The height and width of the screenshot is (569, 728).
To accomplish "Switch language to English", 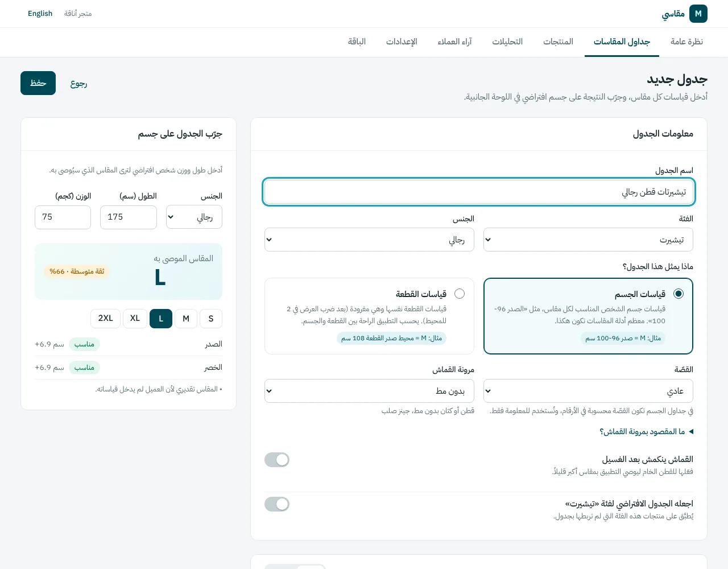I will pos(40,14).
